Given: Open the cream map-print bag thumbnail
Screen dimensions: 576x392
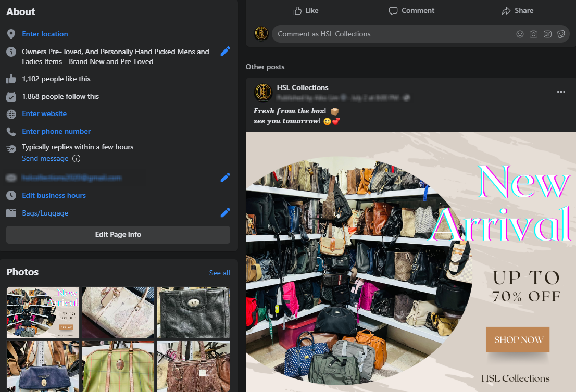Looking at the screenshot, I should tap(118, 312).
